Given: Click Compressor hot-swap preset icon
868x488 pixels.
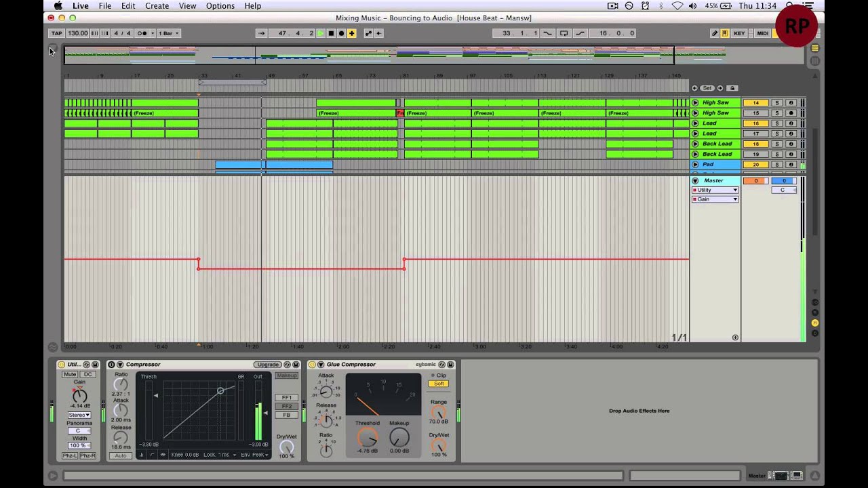Looking at the screenshot, I should (x=287, y=365).
